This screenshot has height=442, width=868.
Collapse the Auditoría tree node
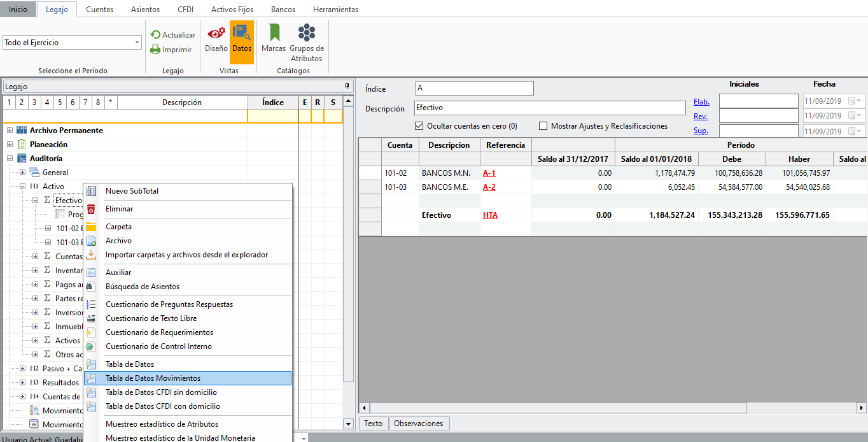(10, 159)
